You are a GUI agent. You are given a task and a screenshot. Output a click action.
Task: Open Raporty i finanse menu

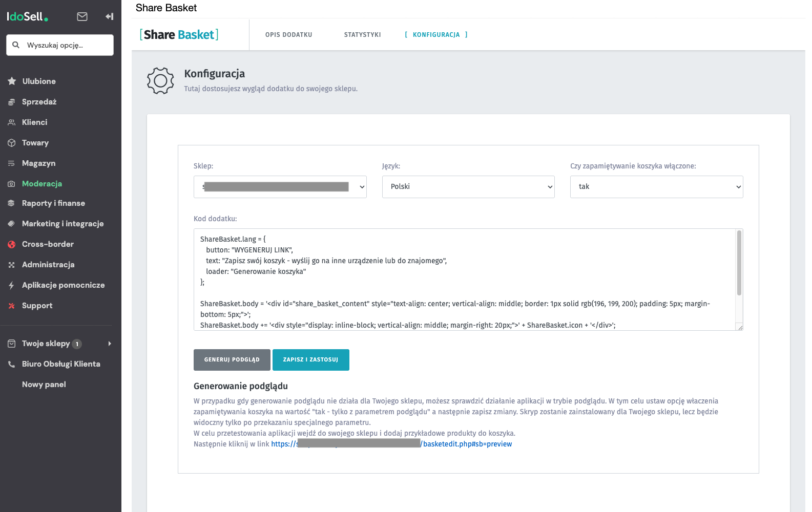pyautogui.click(x=53, y=203)
